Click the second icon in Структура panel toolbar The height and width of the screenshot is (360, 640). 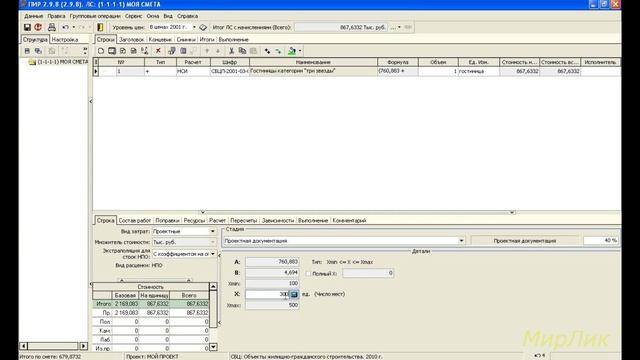point(38,51)
